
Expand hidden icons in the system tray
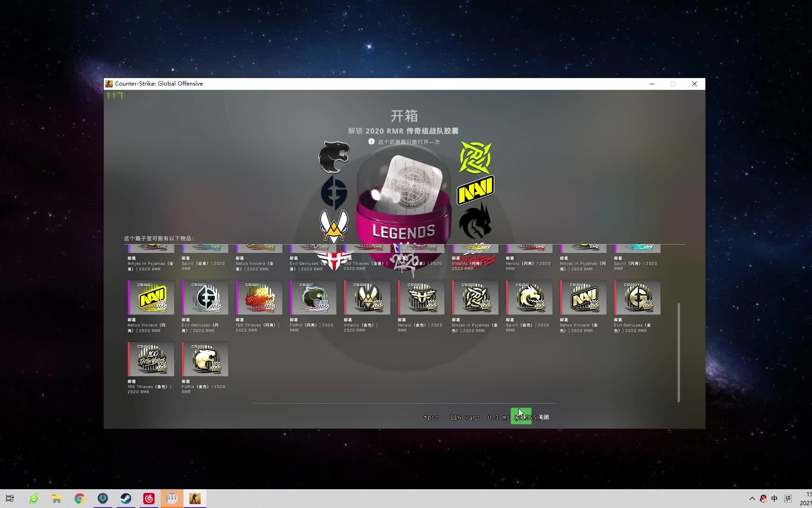[x=752, y=498]
